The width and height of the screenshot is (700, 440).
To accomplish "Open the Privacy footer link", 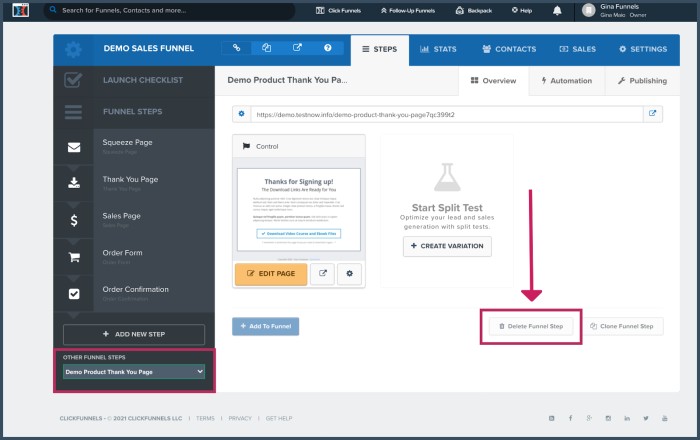I will (240, 418).
